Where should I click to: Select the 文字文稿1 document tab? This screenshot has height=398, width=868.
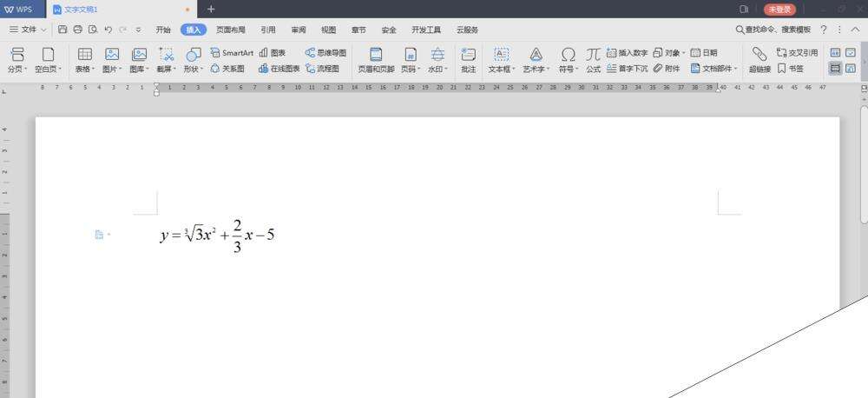click(121, 10)
